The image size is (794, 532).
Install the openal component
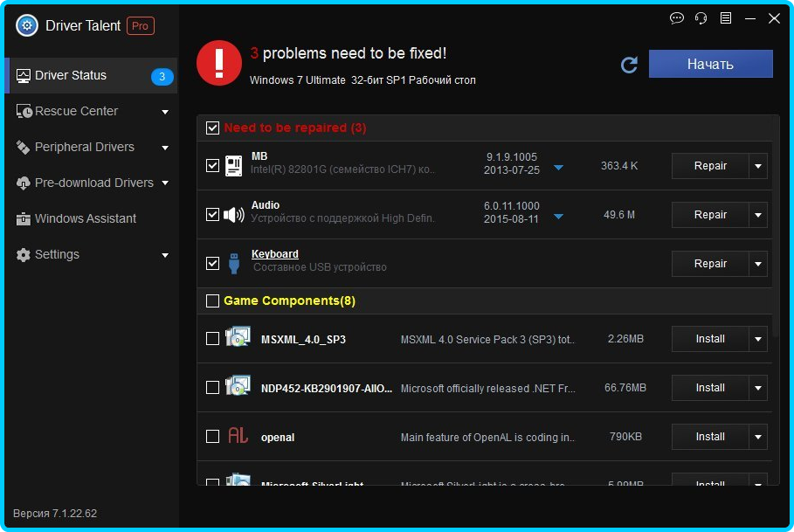710,437
